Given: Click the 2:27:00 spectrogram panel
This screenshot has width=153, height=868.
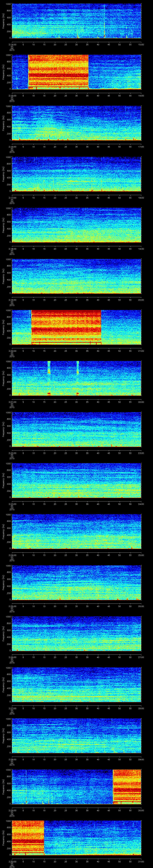Looking at the screenshot, I should click(x=76, y=684).
